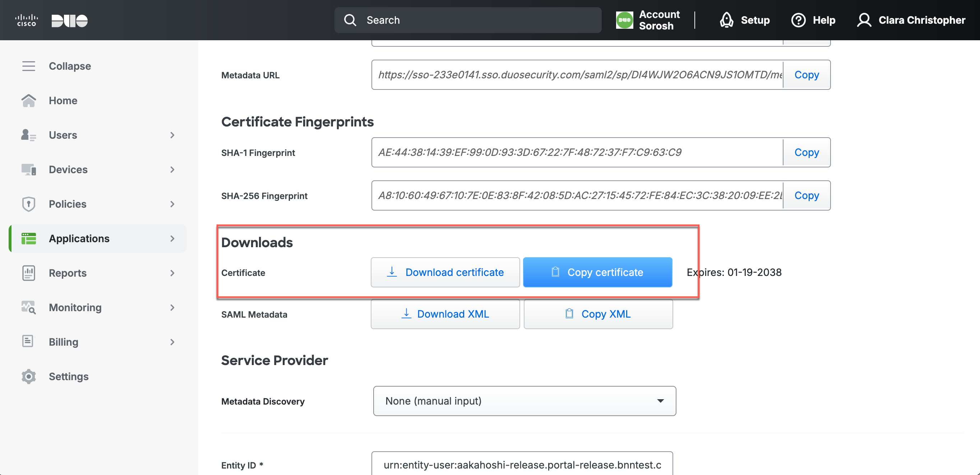Click the Home house icon

pyautogui.click(x=28, y=101)
